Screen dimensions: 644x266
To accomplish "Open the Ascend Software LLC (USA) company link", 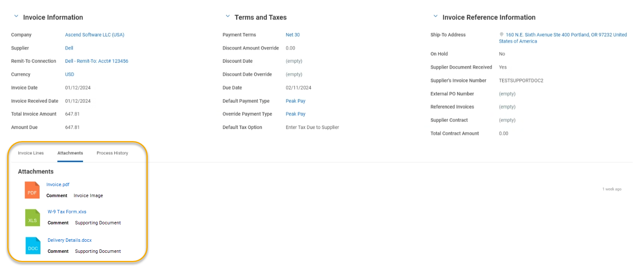I will click(94, 35).
